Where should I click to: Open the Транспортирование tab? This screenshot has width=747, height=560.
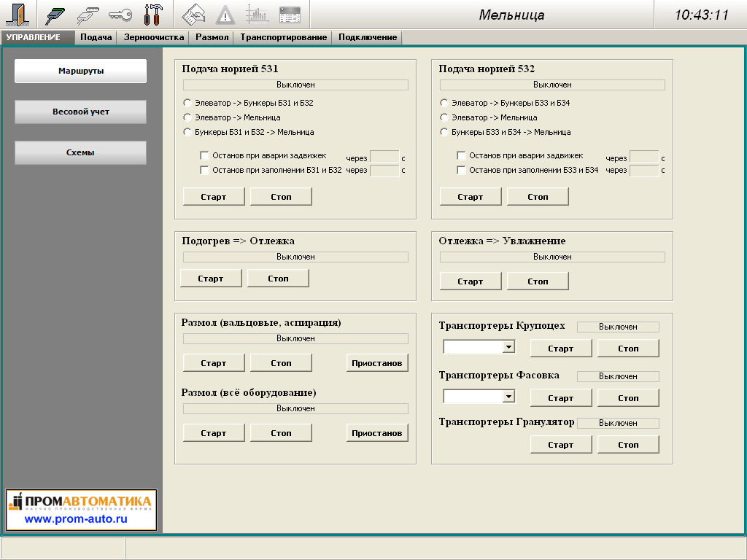coord(283,37)
